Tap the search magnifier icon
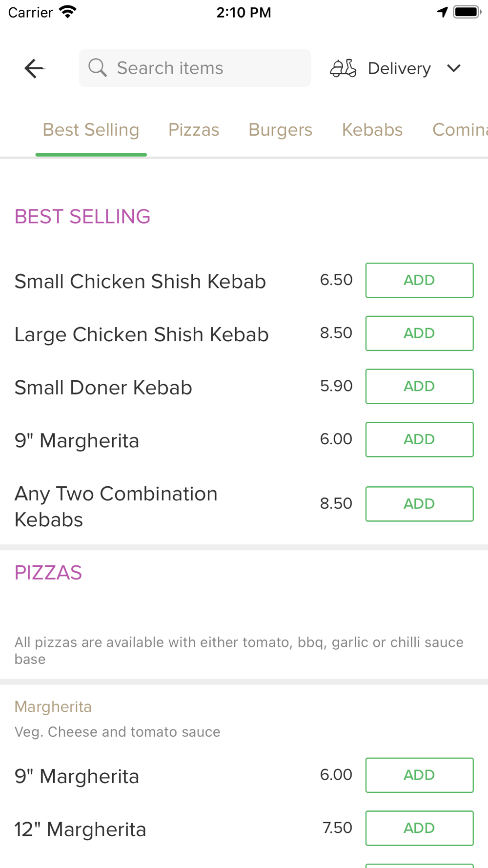The height and width of the screenshot is (868, 488). [x=98, y=68]
